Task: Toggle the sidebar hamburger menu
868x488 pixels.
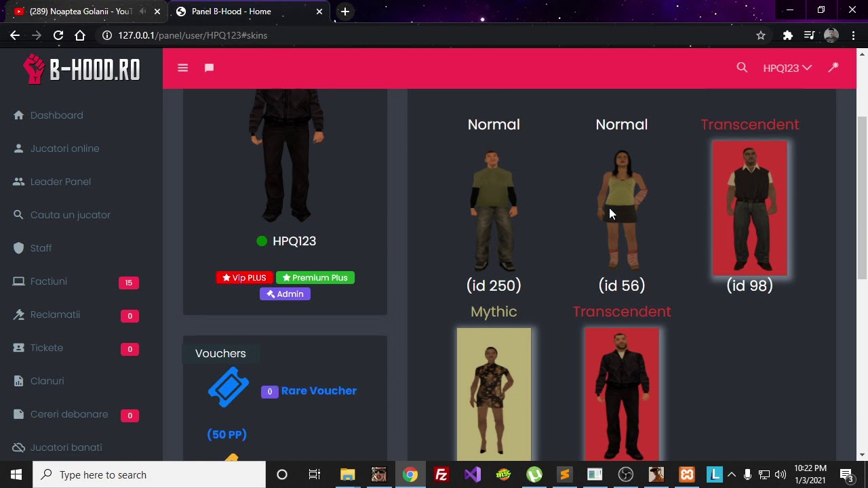Action: coord(182,68)
